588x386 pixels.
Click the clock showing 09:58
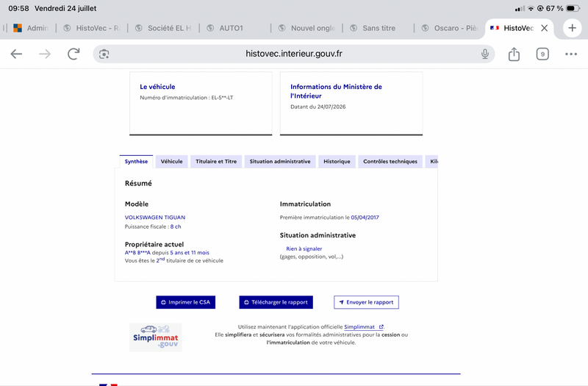[x=18, y=8]
